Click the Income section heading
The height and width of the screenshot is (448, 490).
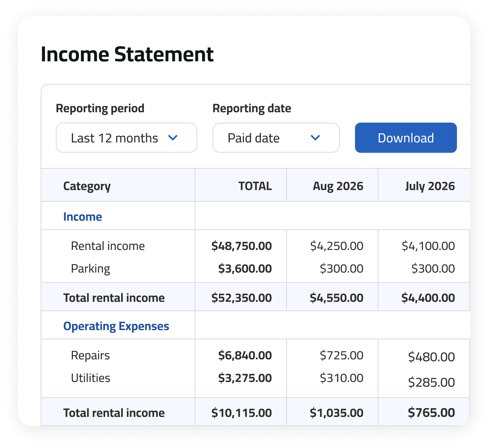coord(83,217)
